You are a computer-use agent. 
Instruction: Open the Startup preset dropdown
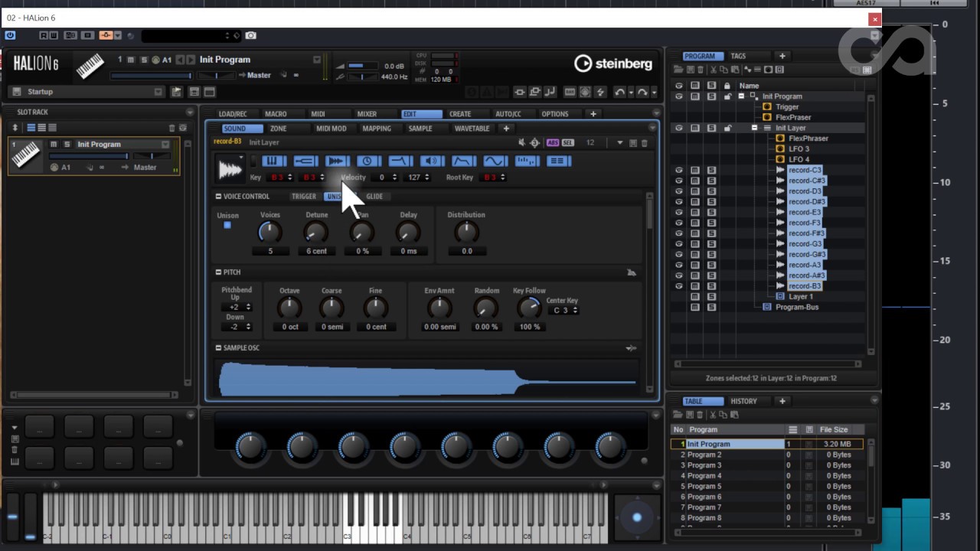pyautogui.click(x=158, y=92)
